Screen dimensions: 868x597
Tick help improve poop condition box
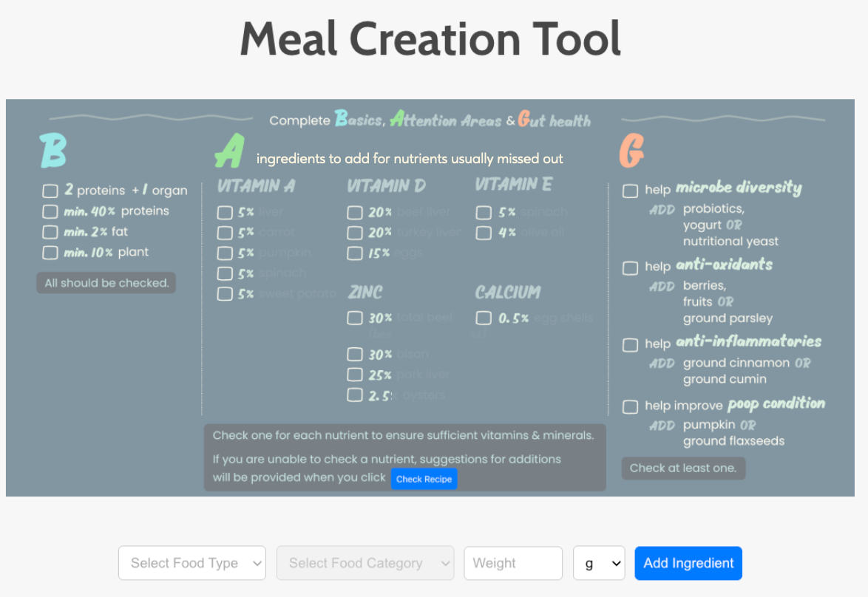(x=630, y=407)
